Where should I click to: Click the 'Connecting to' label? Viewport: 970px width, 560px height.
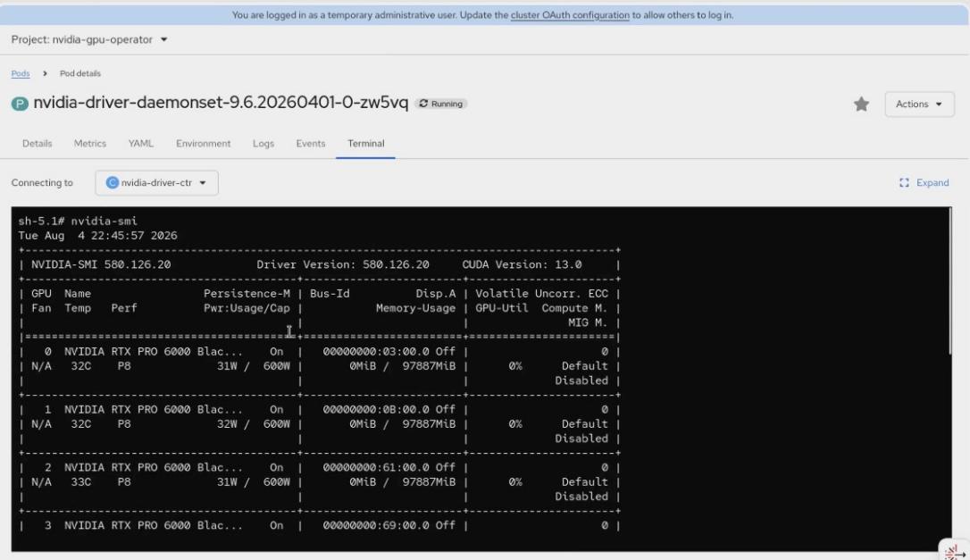tap(42, 182)
